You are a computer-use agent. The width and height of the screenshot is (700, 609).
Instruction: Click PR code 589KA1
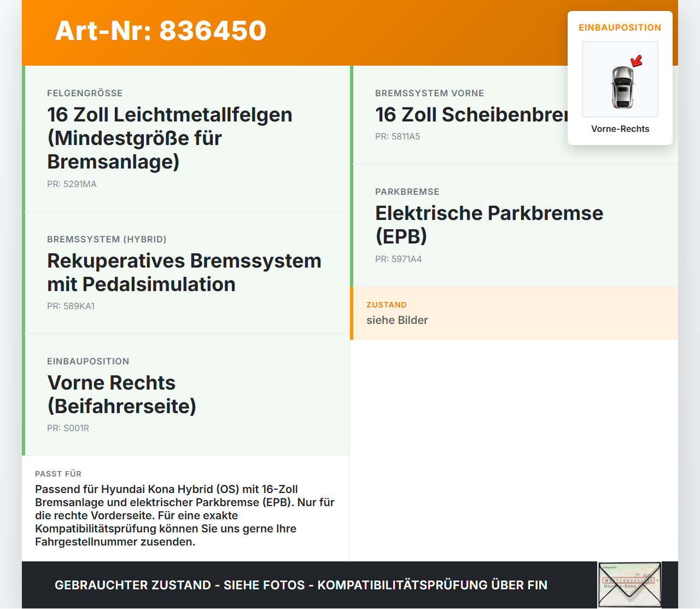coord(71,306)
